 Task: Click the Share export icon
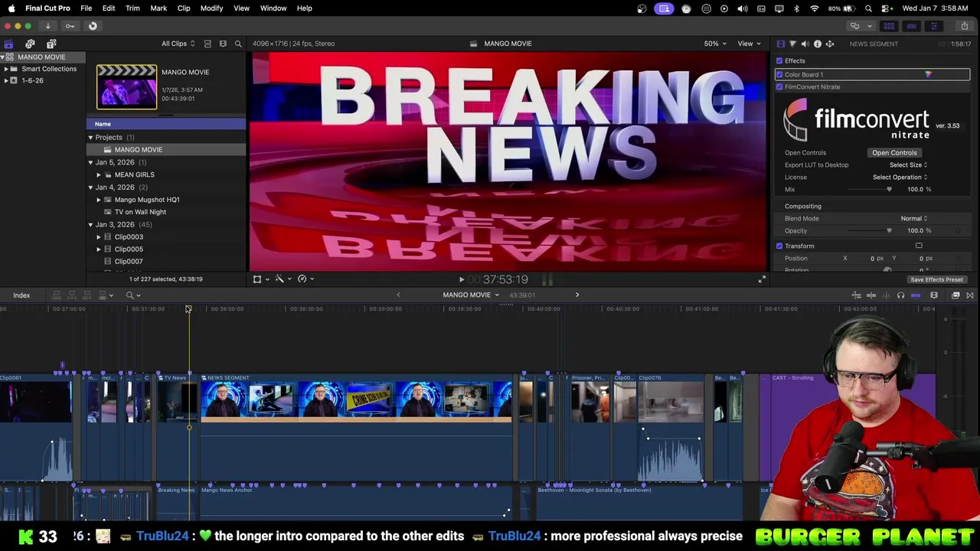point(964,26)
